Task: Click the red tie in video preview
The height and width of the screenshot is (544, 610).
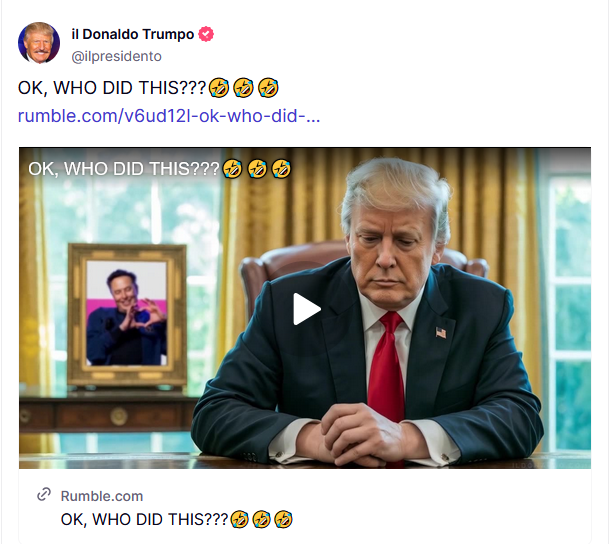Action: click(x=386, y=367)
